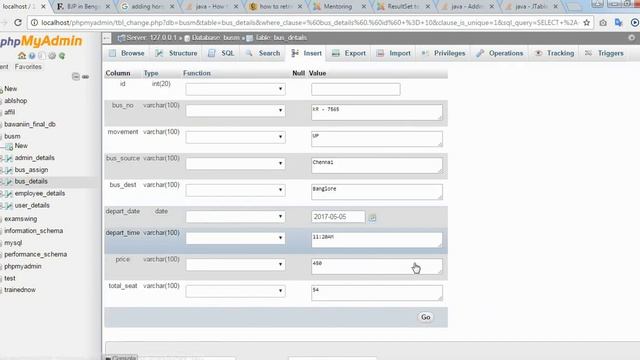Click camera extension icon in browser toolbar
The height and width of the screenshot is (360, 640).
coord(603,23)
